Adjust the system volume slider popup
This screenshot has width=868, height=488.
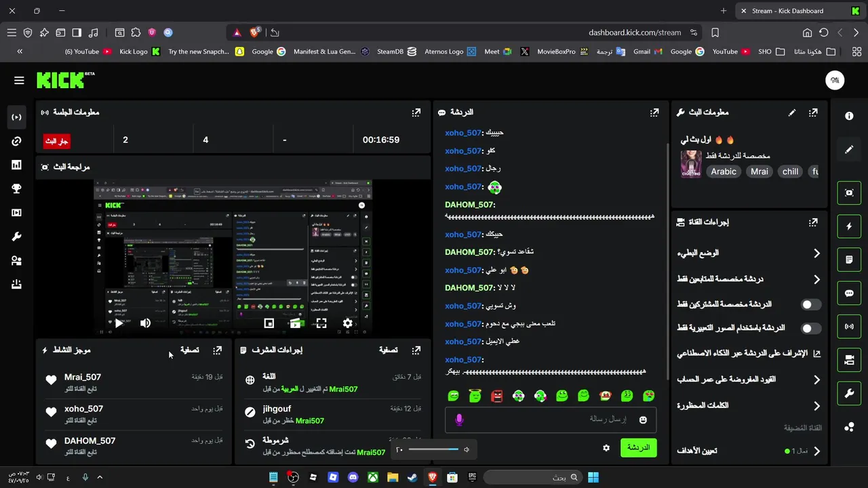tap(434, 449)
